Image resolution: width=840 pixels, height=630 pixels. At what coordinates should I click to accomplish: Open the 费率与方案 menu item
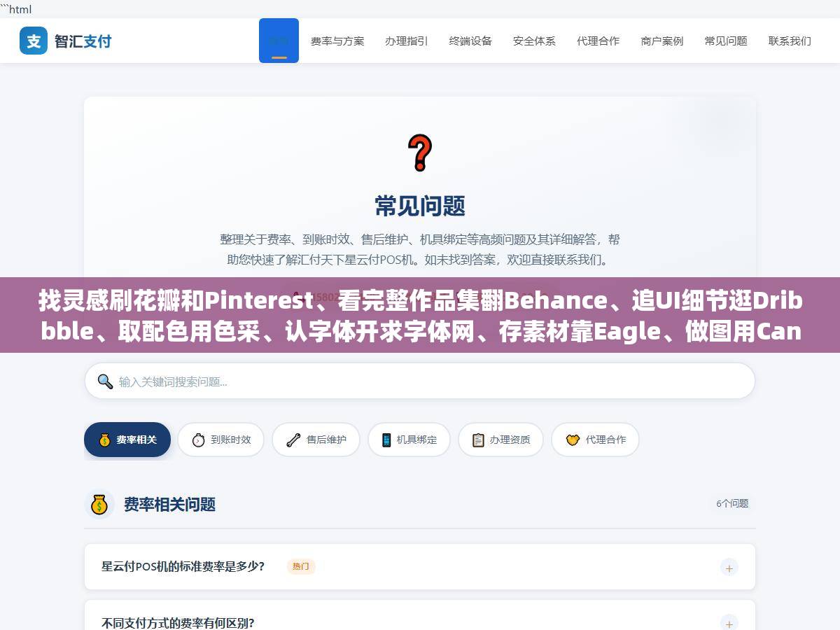click(x=337, y=41)
